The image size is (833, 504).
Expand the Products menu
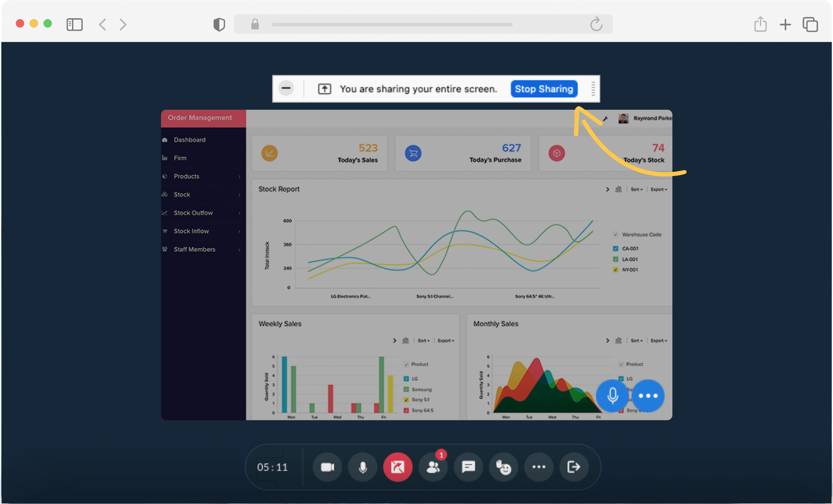[203, 176]
